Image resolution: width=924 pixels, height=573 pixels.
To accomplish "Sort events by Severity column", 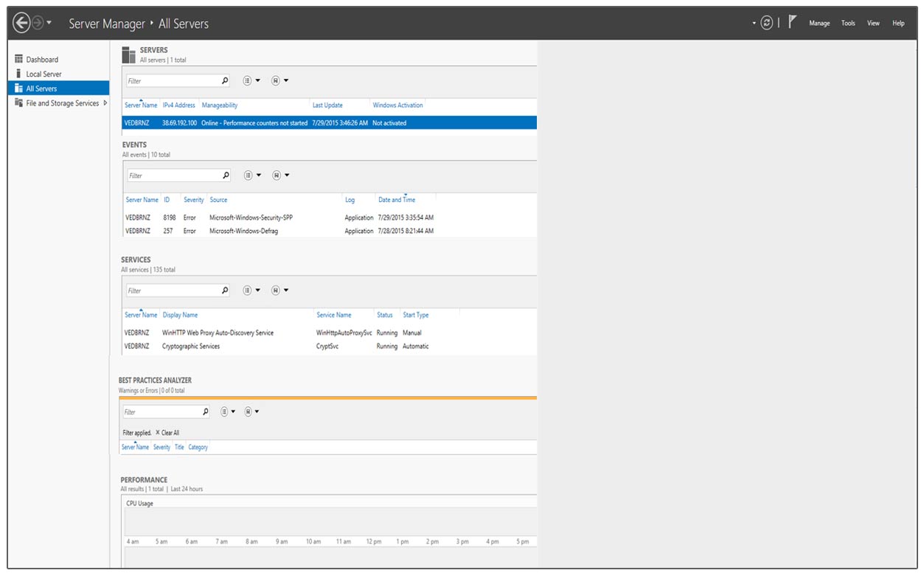I will (x=194, y=200).
